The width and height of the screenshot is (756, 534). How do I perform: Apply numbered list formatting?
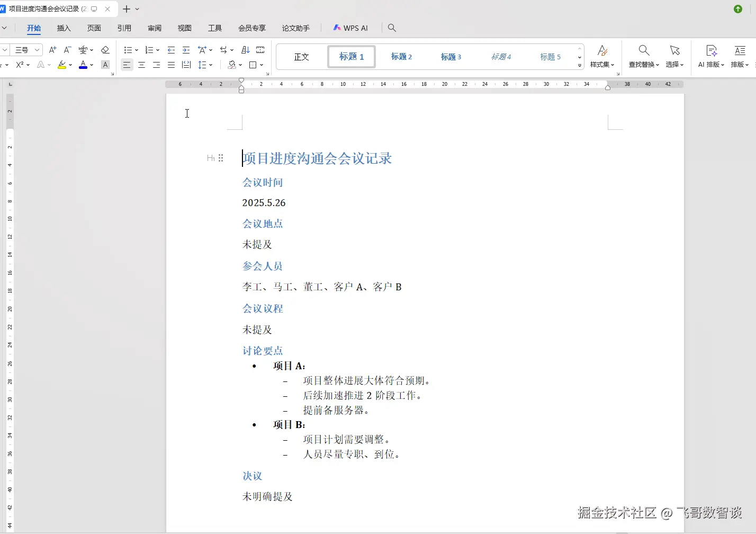149,50
